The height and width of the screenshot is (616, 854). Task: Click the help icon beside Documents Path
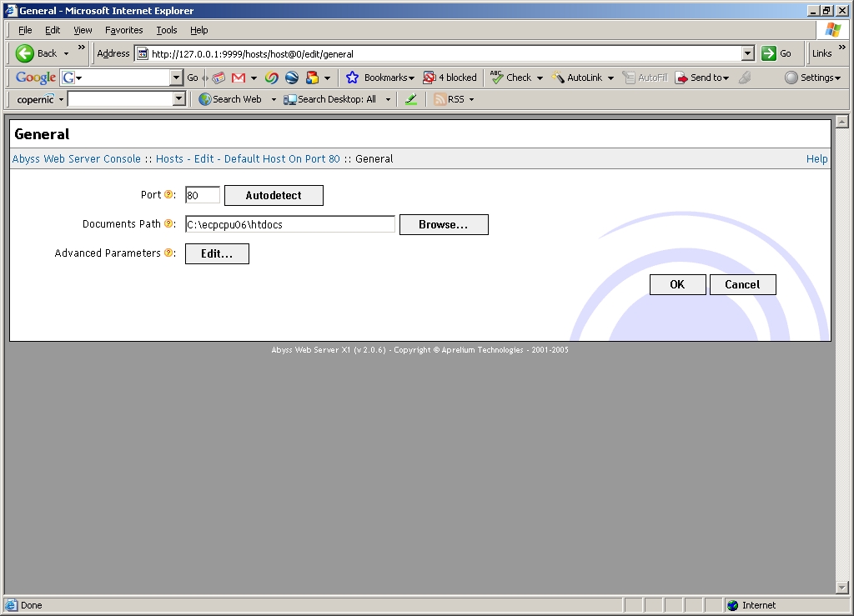point(168,224)
